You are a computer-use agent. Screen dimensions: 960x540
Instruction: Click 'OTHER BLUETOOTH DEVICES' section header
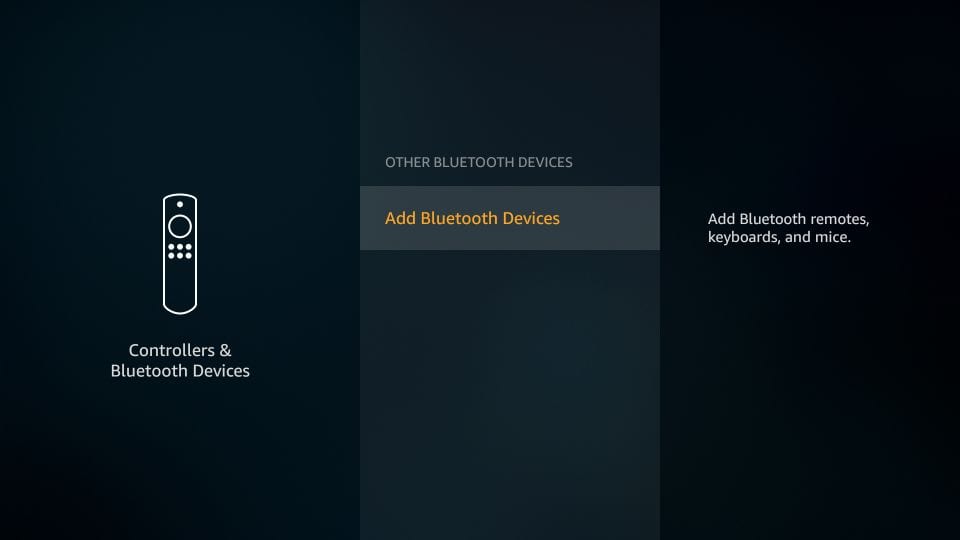(x=479, y=162)
